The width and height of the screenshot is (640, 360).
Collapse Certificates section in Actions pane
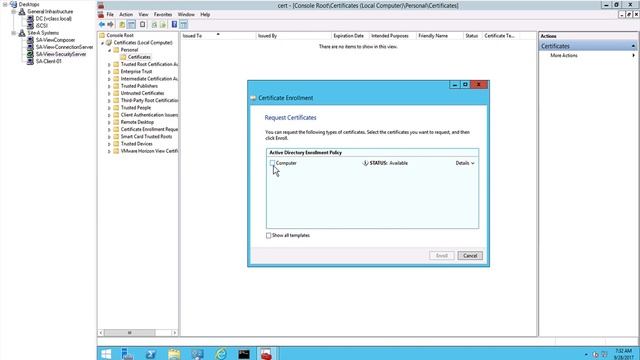[x=633, y=46]
